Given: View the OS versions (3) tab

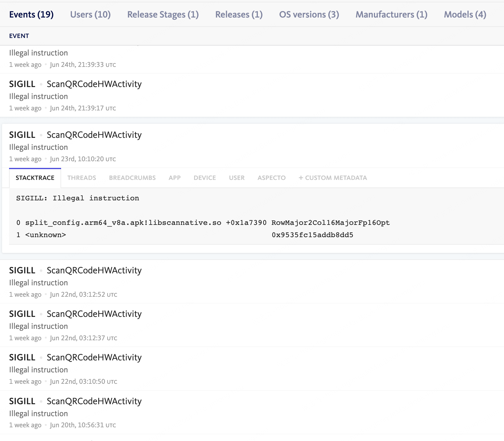Looking at the screenshot, I should pyautogui.click(x=309, y=14).
